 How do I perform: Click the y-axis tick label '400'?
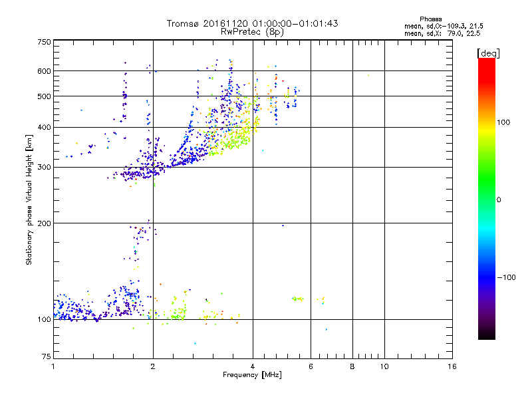(x=44, y=128)
